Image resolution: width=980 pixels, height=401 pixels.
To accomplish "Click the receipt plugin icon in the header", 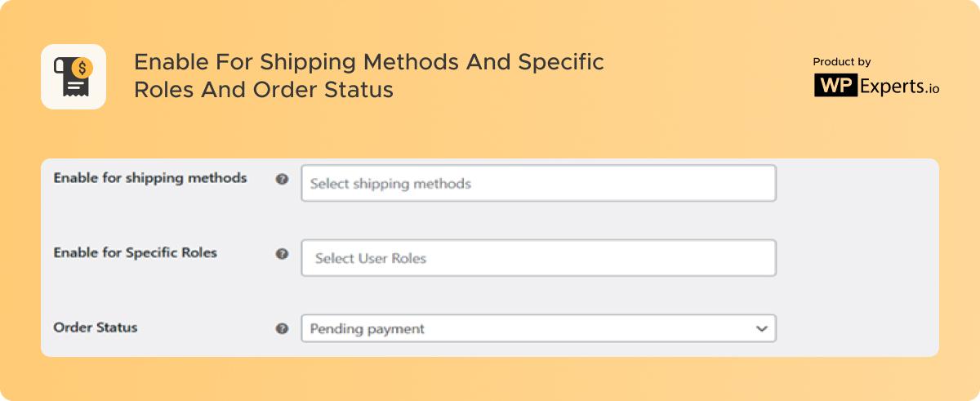I will pos(73,77).
